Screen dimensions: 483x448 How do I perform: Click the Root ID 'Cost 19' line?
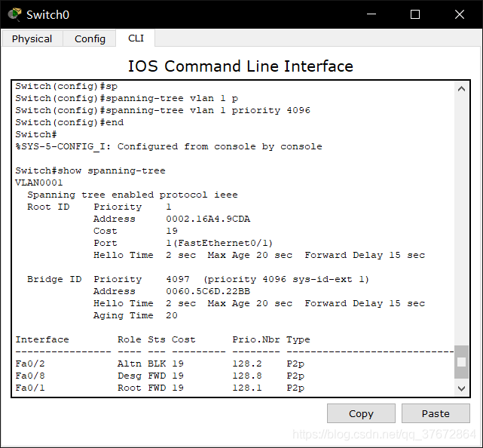136,231
